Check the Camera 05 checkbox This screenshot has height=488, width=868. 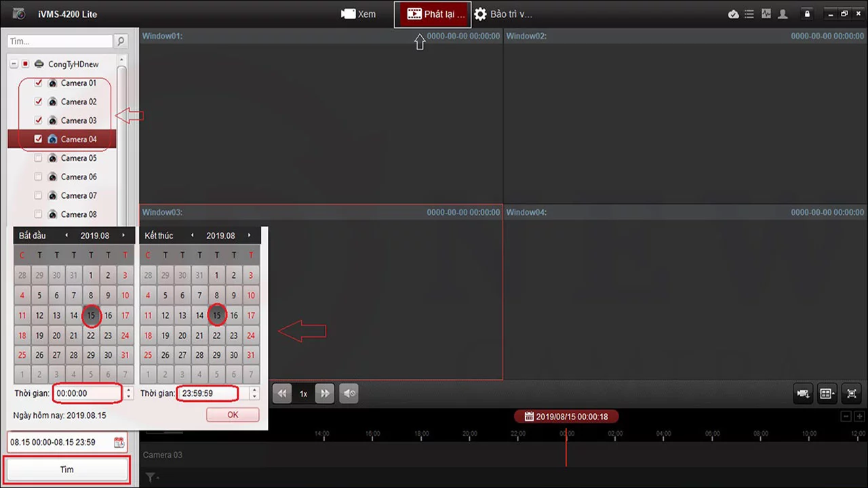click(39, 158)
